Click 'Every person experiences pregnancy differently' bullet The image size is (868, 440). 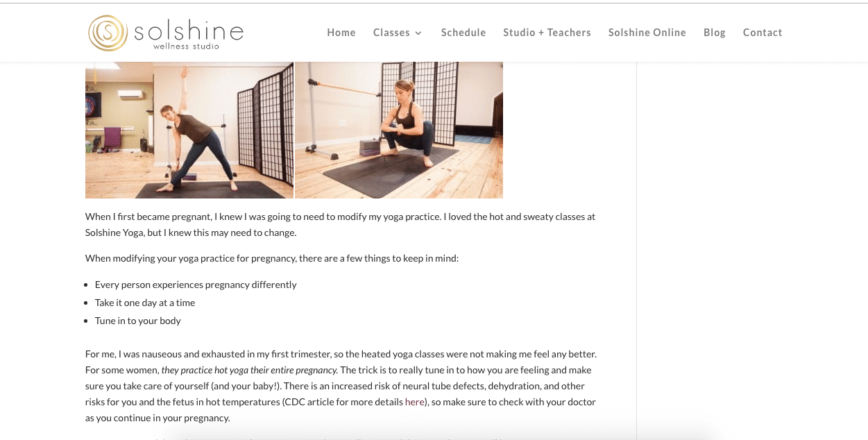click(x=196, y=285)
